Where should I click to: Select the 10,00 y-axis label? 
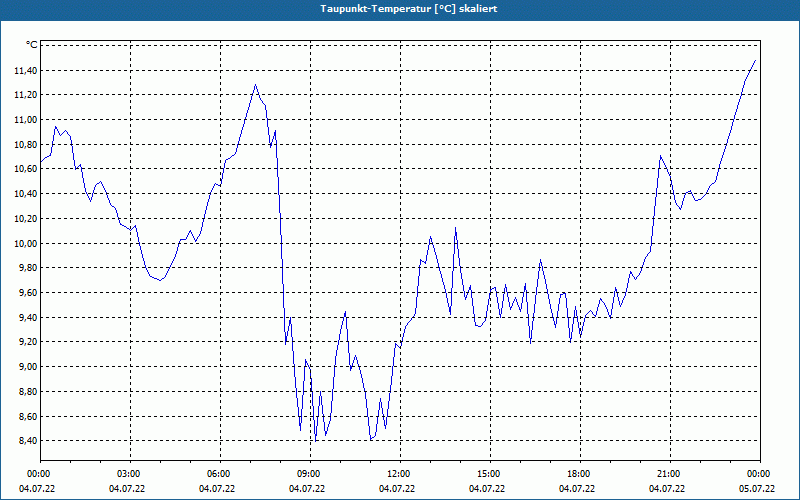(x=26, y=243)
